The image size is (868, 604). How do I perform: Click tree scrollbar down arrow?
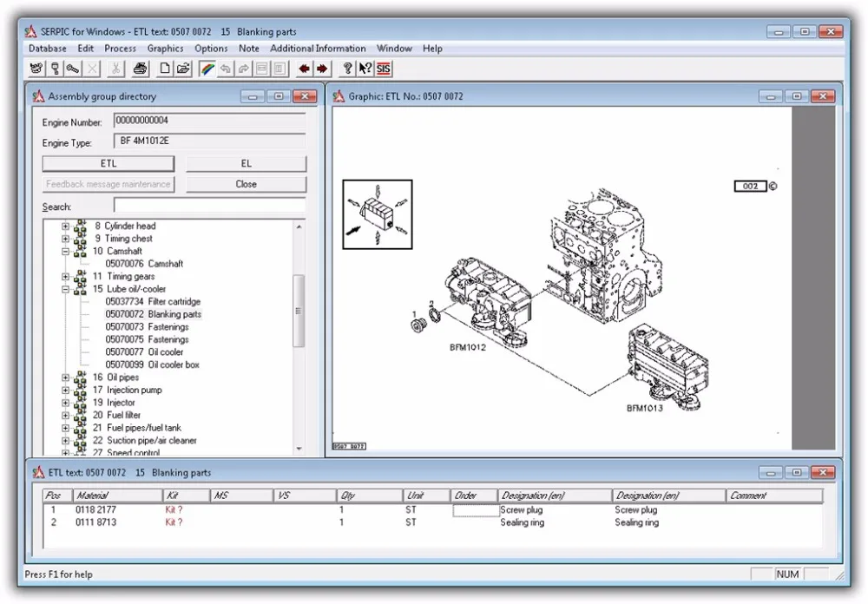tap(299, 449)
